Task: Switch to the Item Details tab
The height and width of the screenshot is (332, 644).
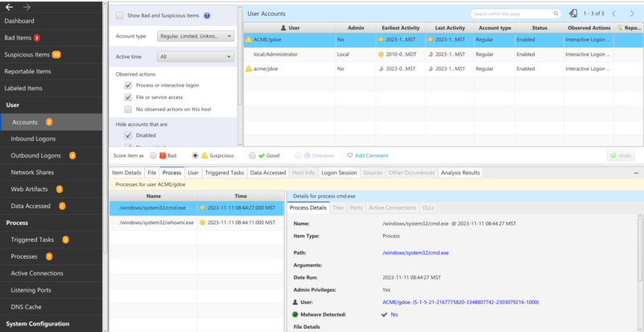Action: coord(127,173)
